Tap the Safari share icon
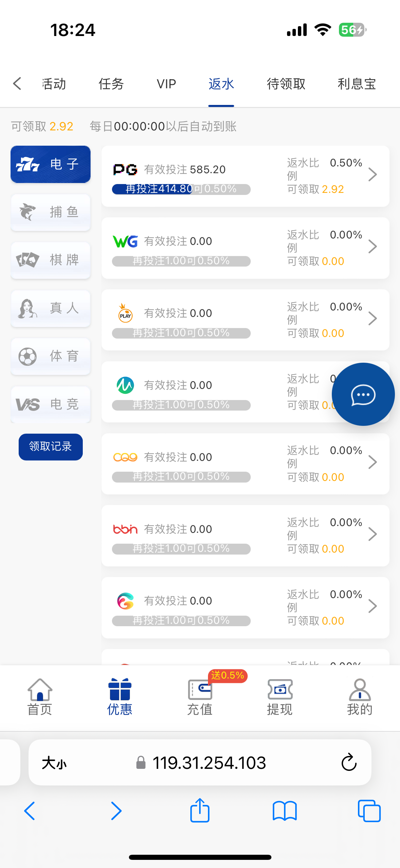This screenshot has width=400, height=868. pyautogui.click(x=200, y=811)
